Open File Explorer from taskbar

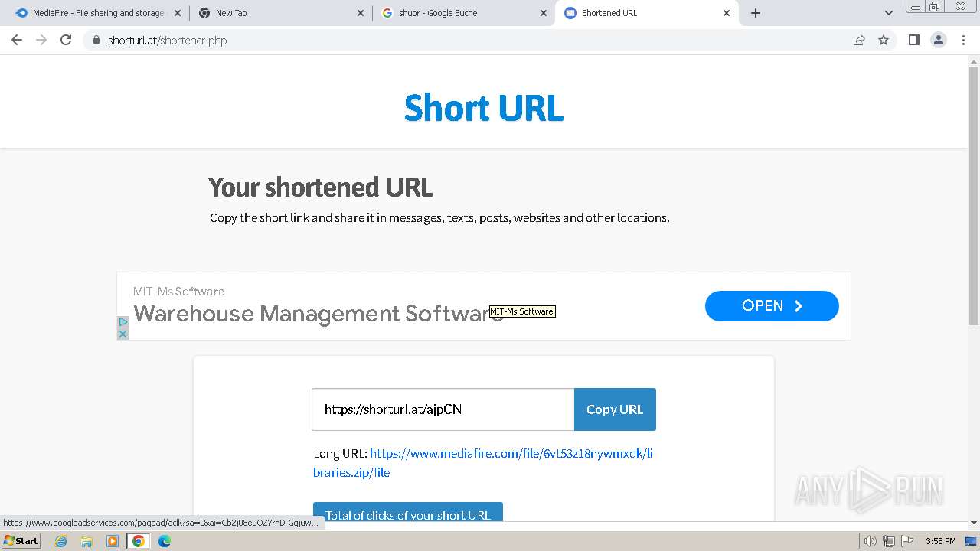tap(87, 541)
